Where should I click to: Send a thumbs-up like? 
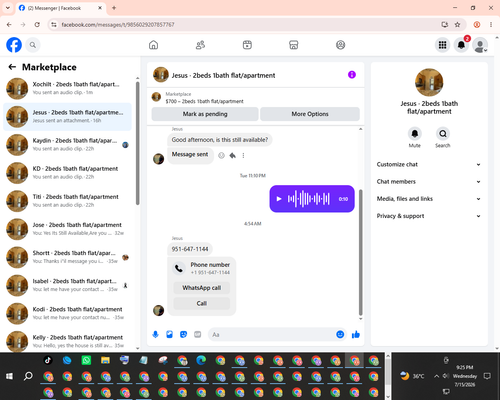coord(356,334)
